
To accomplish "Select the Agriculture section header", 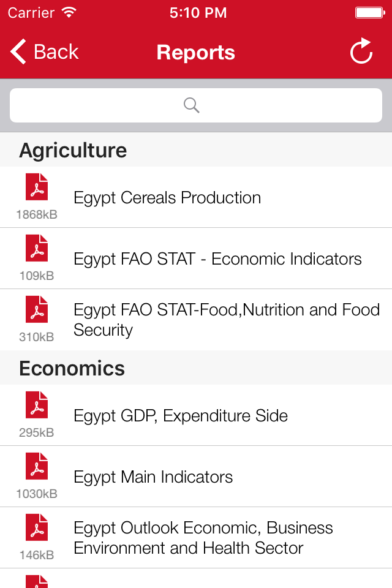I will tap(73, 149).
